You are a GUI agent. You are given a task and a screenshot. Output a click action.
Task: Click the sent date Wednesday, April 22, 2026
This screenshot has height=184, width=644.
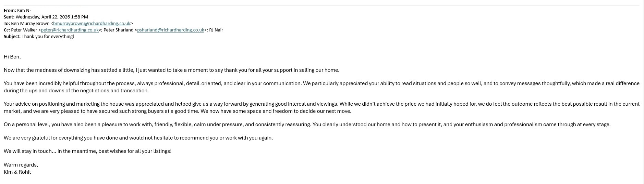52,17
